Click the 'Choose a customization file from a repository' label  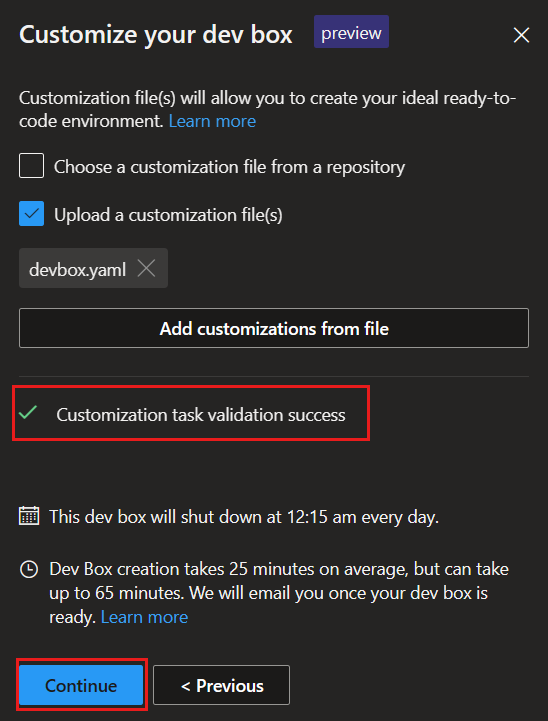pyautogui.click(x=229, y=167)
